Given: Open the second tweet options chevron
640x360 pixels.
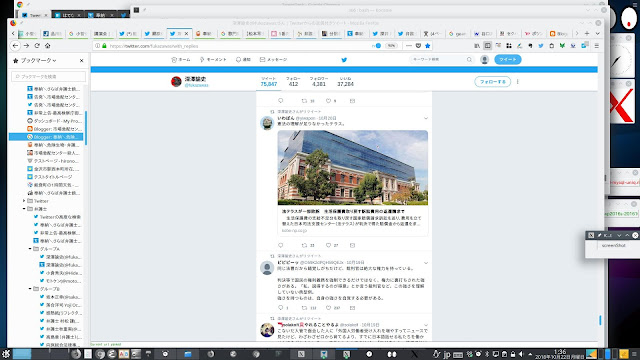Looking at the screenshot, I should (x=426, y=263).
